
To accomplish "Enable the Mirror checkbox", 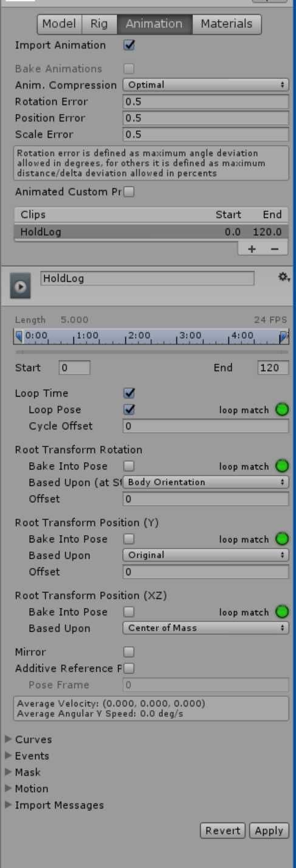I will coord(129,652).
